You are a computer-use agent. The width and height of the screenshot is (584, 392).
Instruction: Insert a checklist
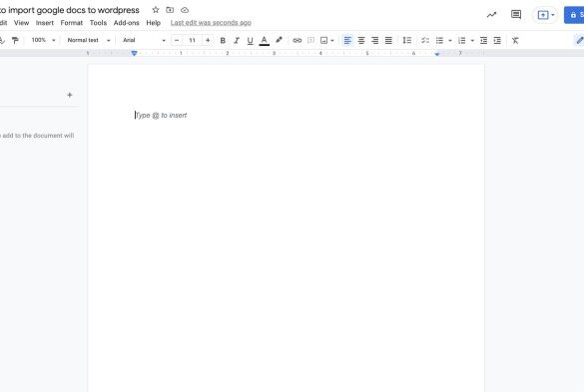(425, 40)
